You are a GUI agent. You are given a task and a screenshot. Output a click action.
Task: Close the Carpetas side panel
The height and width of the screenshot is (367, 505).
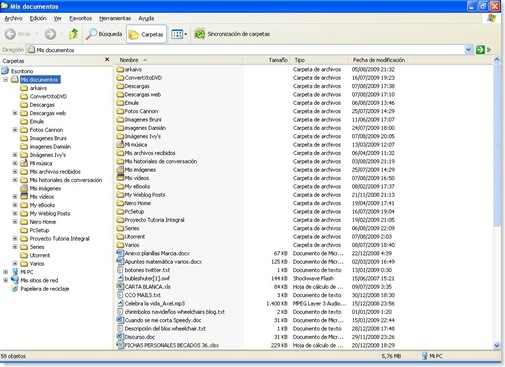[x=107, y=59]
